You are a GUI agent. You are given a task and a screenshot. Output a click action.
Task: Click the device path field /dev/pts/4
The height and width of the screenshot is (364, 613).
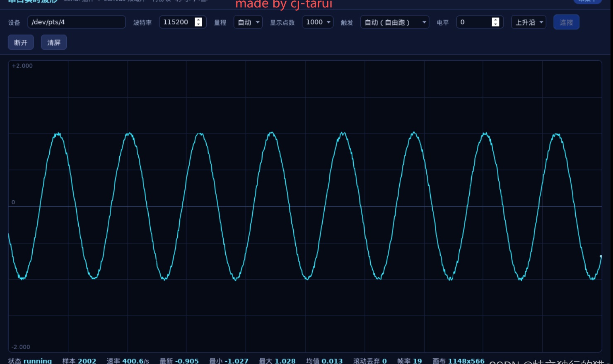coord(77,22)
